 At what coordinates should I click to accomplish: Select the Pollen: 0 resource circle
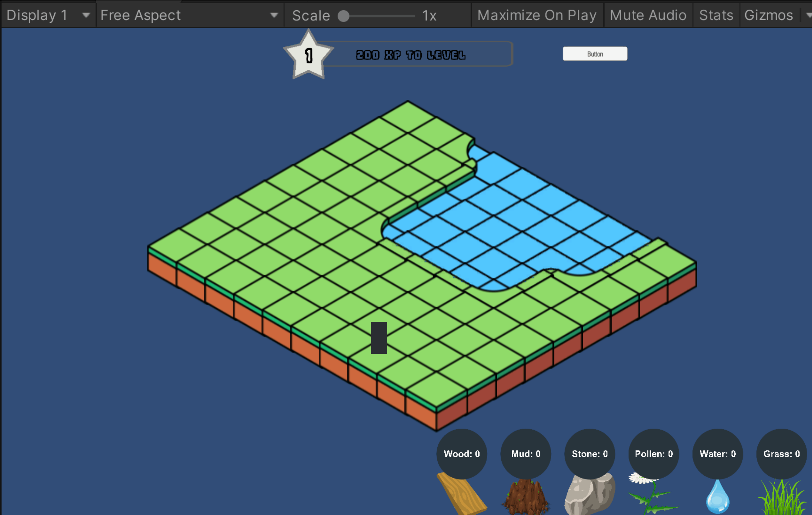point(654,454)
